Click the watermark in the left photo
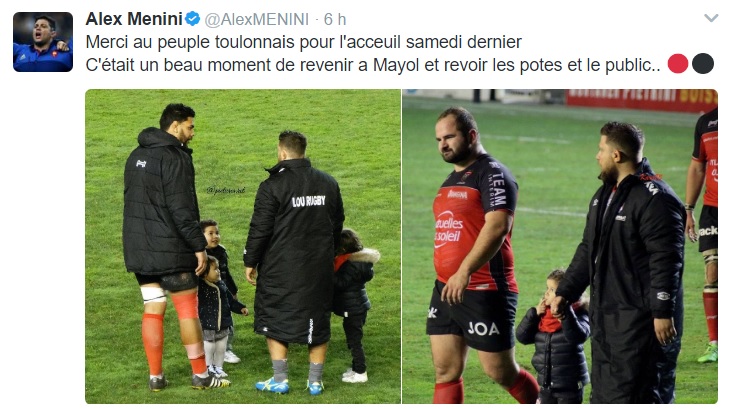This screenshot has width=732, height=409. (x=226, y=190)
